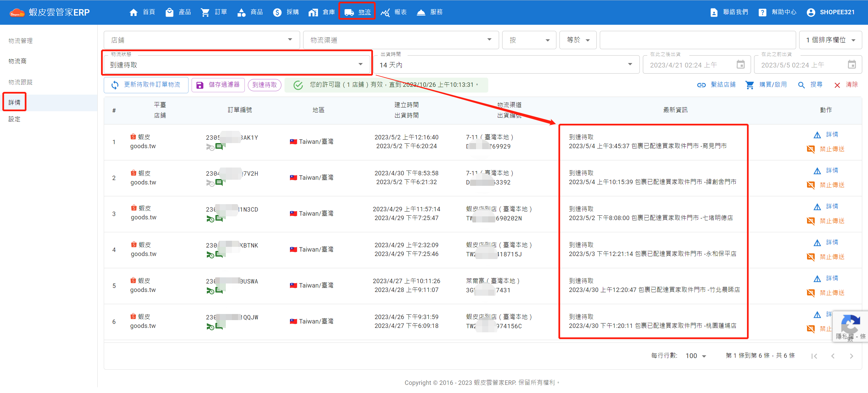Click the 訂單編號 column header
This screenshot has width=868, height=393.
coord(240,110)
